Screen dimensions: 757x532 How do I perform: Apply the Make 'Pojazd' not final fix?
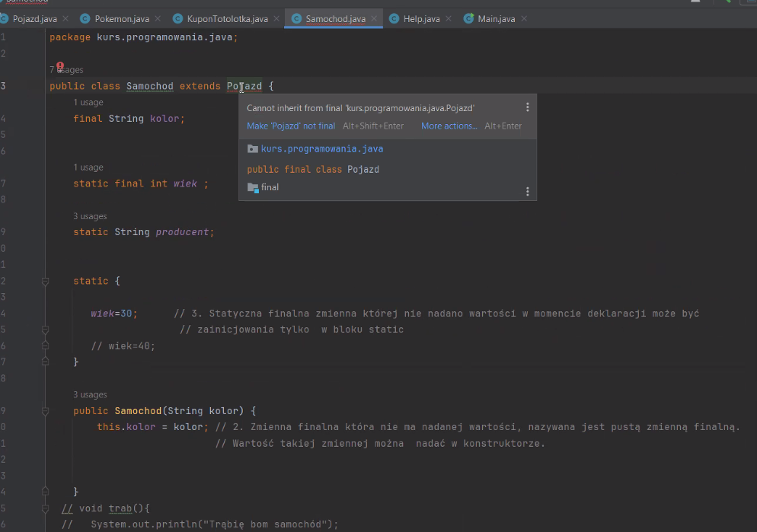(x=291, y=126)
